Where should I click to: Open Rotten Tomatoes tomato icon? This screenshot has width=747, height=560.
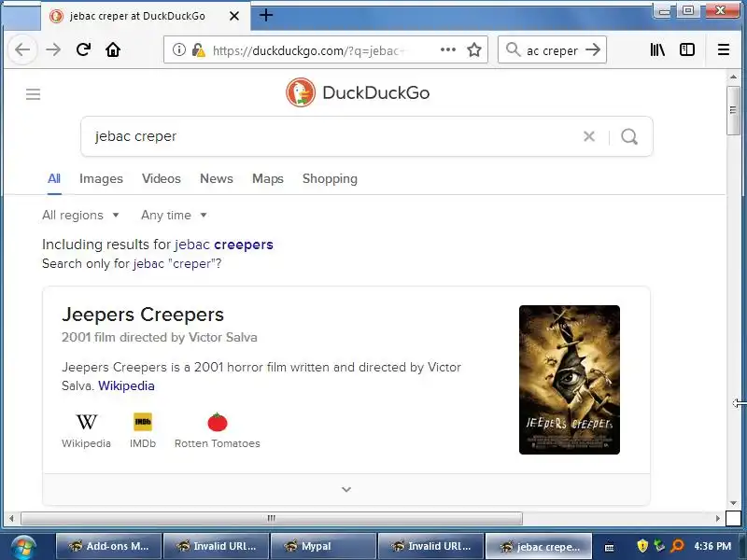point(218,422)
